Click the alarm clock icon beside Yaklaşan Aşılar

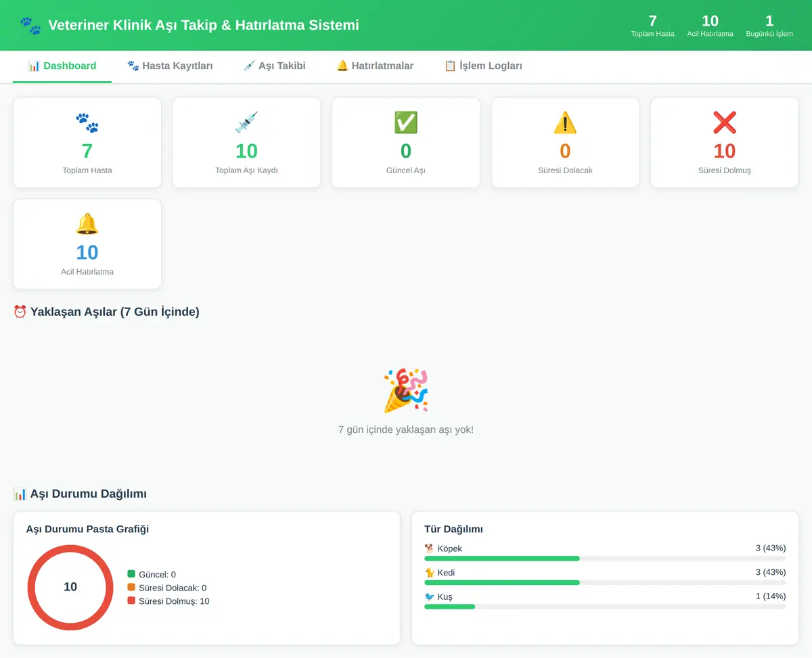click(20, 312)
